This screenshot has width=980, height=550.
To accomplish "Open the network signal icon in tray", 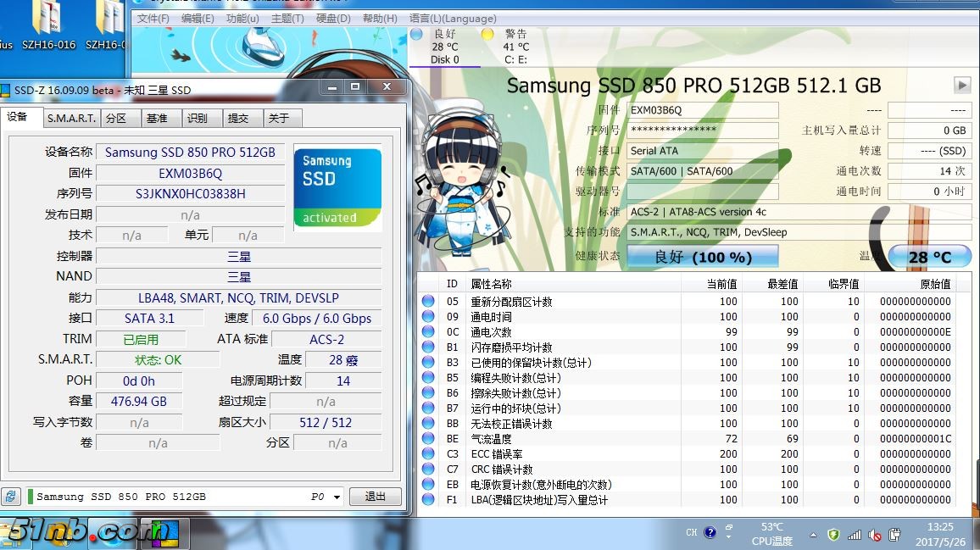I will (x=854, y=535).
